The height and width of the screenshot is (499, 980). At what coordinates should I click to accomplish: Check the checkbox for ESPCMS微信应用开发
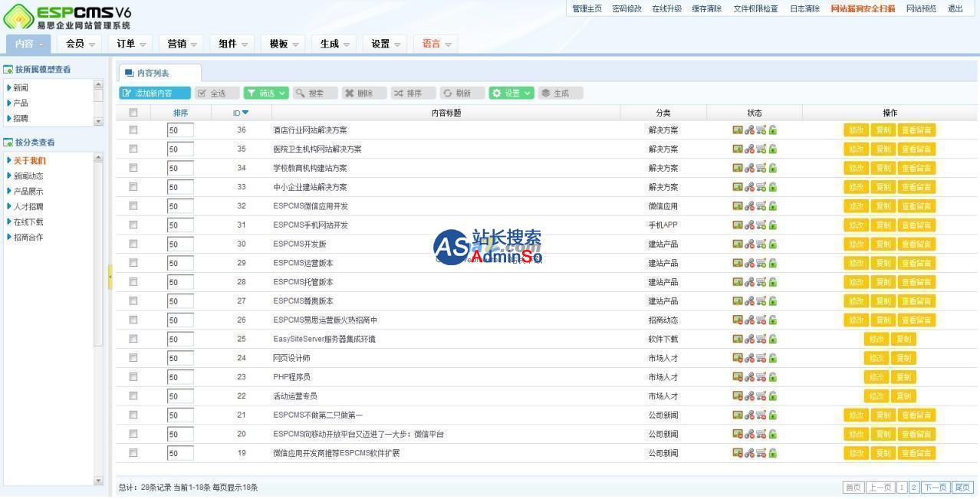[x=133, y=206]
